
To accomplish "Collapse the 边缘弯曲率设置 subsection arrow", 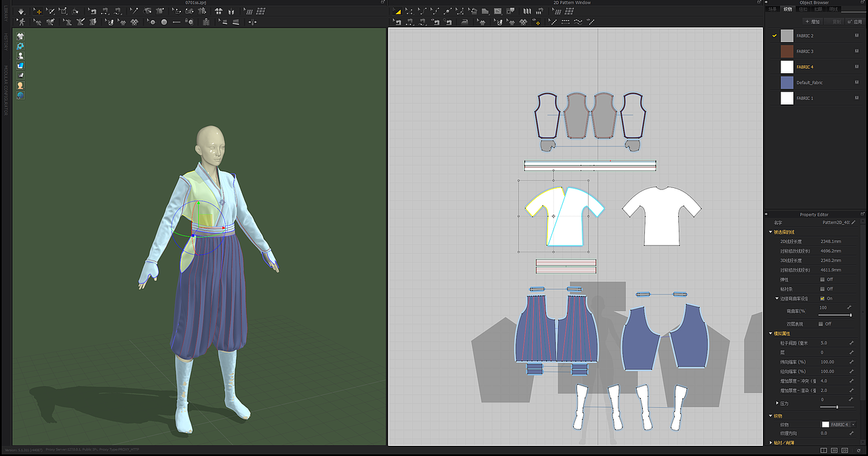I will point(777,299).
